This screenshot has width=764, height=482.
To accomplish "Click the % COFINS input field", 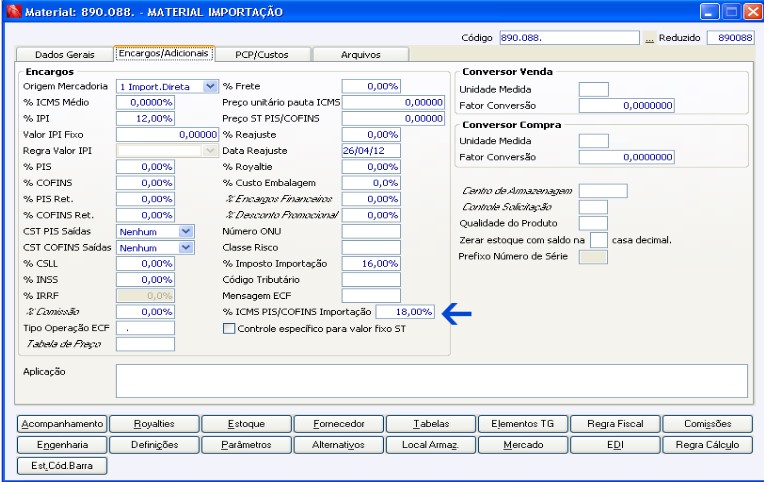I will pos(145,183).
